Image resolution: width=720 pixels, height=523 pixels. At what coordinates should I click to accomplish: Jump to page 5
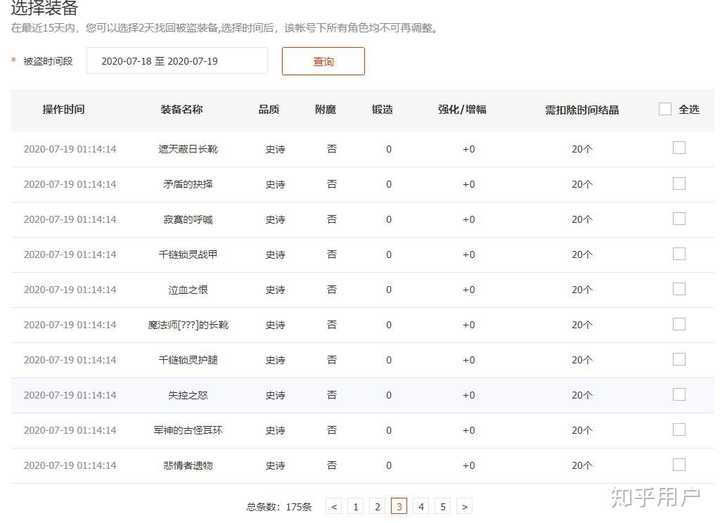[x=443, y=506]
